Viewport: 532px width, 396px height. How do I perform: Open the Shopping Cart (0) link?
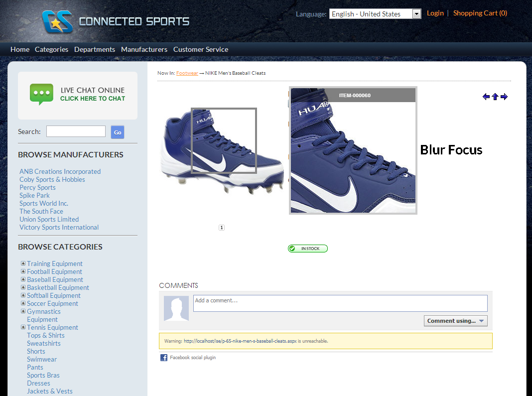pos(480,13)
